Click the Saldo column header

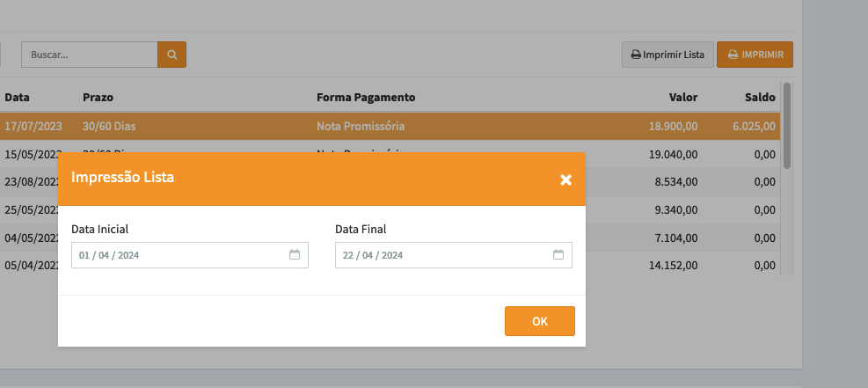pyautogui.click(x=760, y=97)
